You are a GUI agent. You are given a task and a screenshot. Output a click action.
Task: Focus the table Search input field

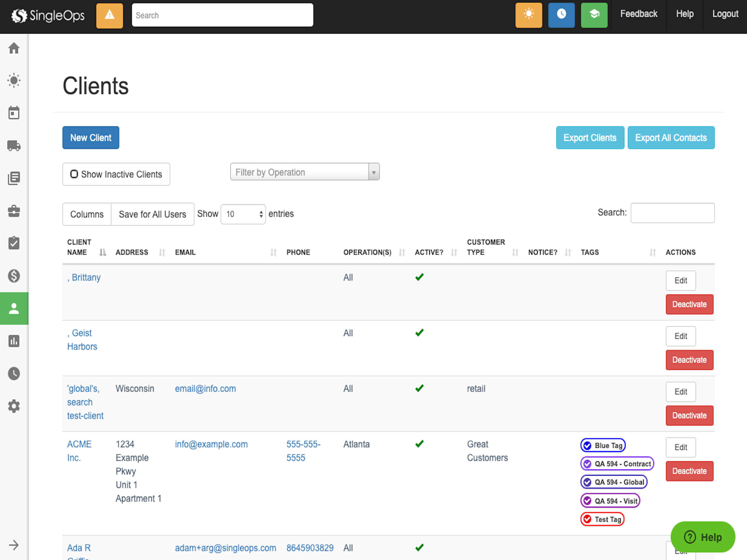672,213
